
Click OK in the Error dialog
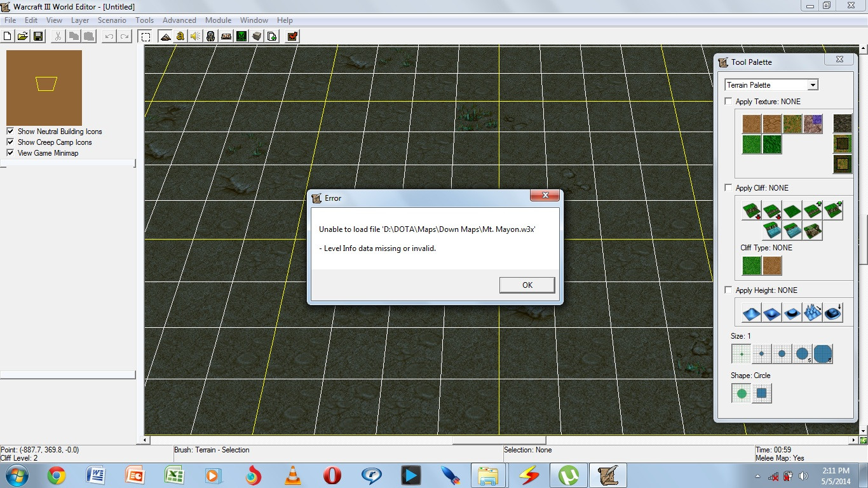click(x=527, y=285)
